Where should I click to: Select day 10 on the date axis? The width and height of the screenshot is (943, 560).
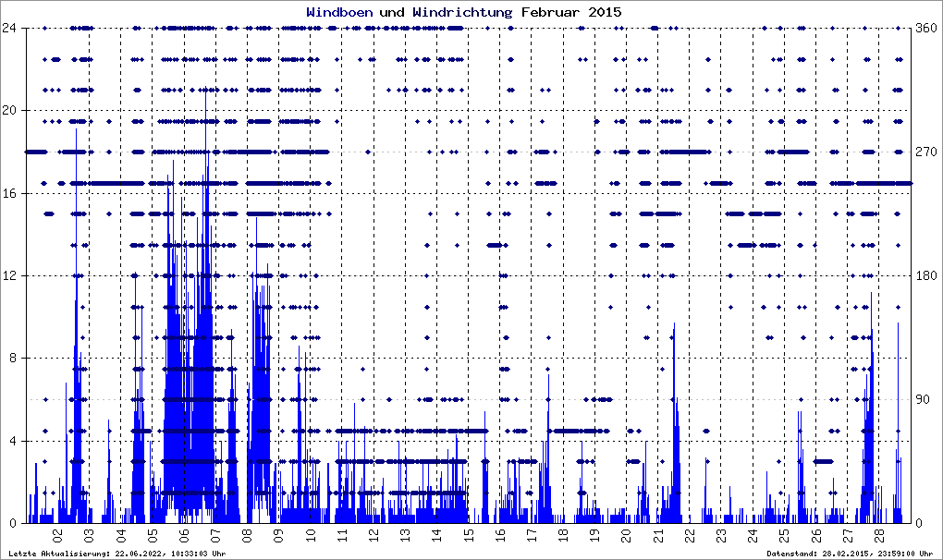pos(310,537)
